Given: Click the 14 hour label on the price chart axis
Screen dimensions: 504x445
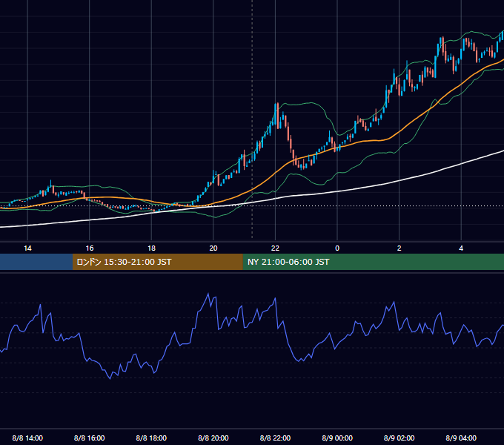Looking at the screenshot, I should pos(27,248).
